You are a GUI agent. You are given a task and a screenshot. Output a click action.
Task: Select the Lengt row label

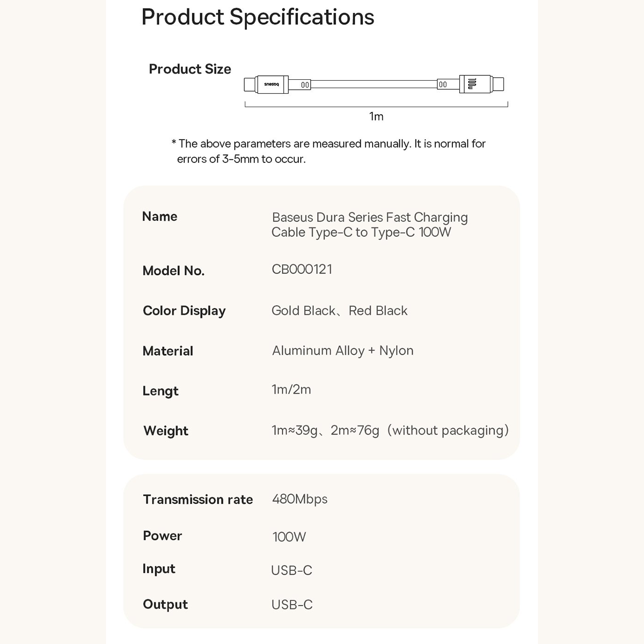pos(160,391)
